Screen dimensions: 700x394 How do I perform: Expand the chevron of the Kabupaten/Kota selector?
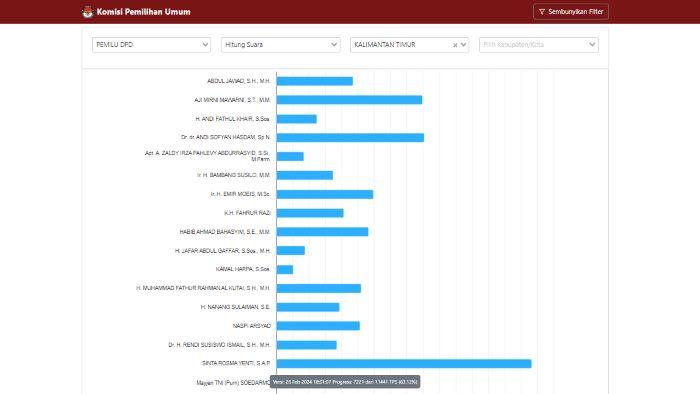592,45
